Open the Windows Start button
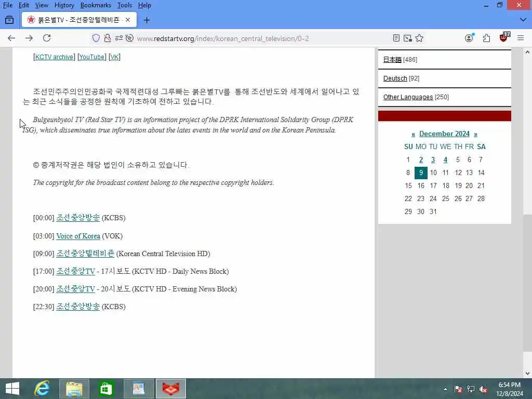The image size is (532, 399). click(12, 389)
